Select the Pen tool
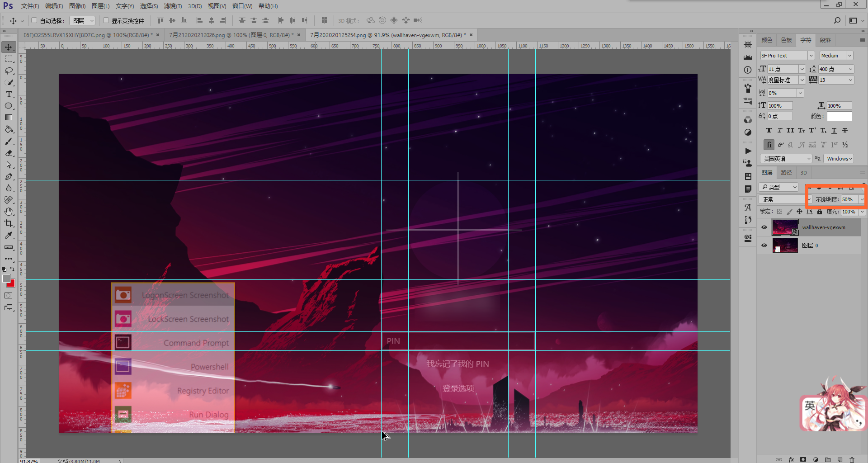The width and height of the screenshot is (868, 463). pyautogui.click(x=9, y=176)
